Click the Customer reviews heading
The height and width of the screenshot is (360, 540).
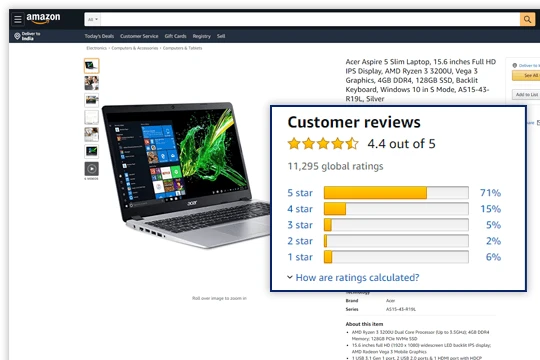point(354,122)
